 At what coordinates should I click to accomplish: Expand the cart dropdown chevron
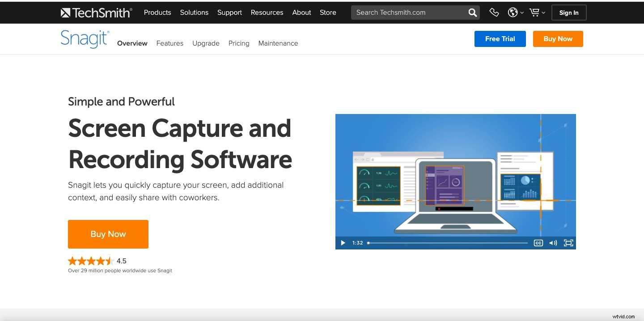(x=543, y=13)
